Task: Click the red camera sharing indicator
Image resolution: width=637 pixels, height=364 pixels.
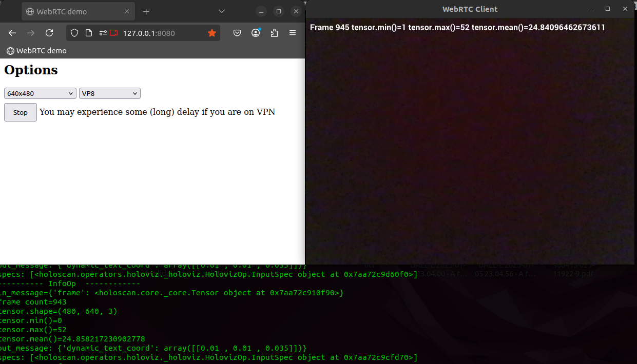Action: pyautogui.click(x=114, y=33)
